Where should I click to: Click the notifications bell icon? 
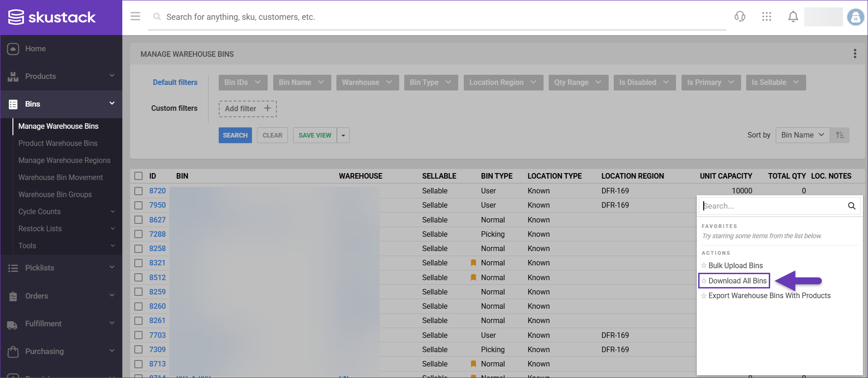click(x=793, y=17)
